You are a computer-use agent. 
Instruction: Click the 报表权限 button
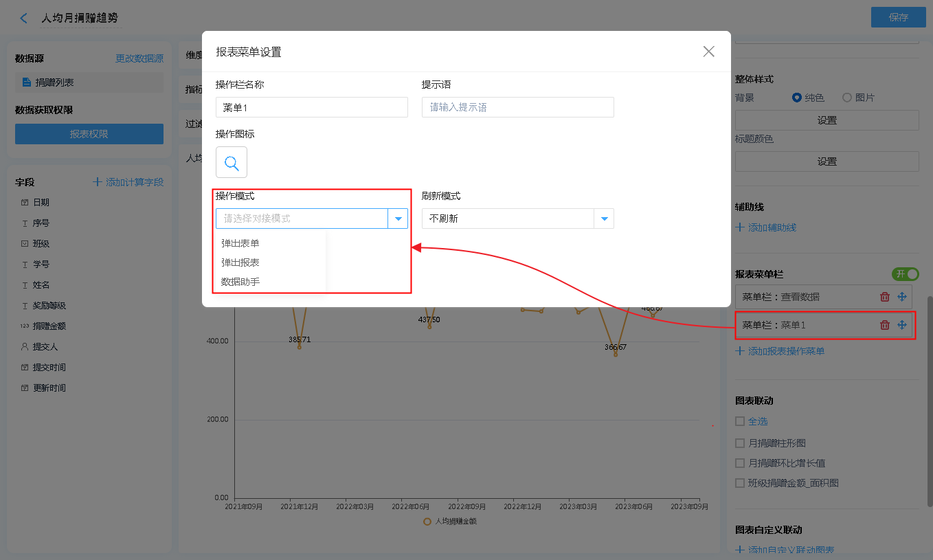pyautogui.click(x=89, y=134)
